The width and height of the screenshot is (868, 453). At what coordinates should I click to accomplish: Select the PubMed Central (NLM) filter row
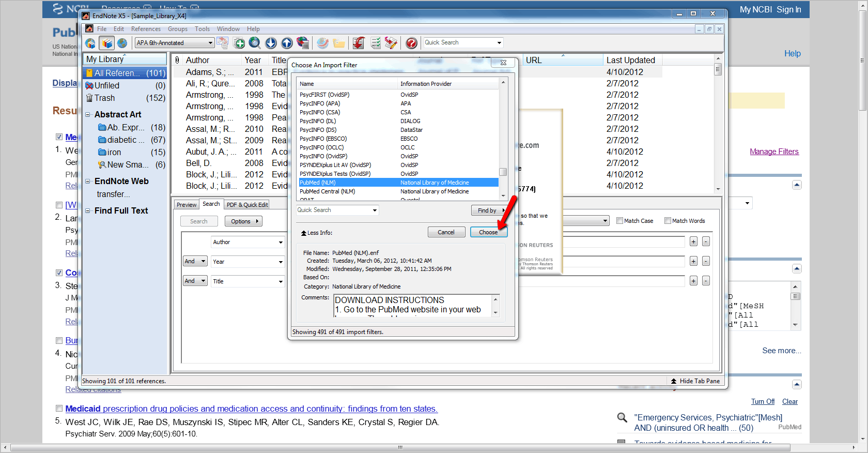click(328, 191)
